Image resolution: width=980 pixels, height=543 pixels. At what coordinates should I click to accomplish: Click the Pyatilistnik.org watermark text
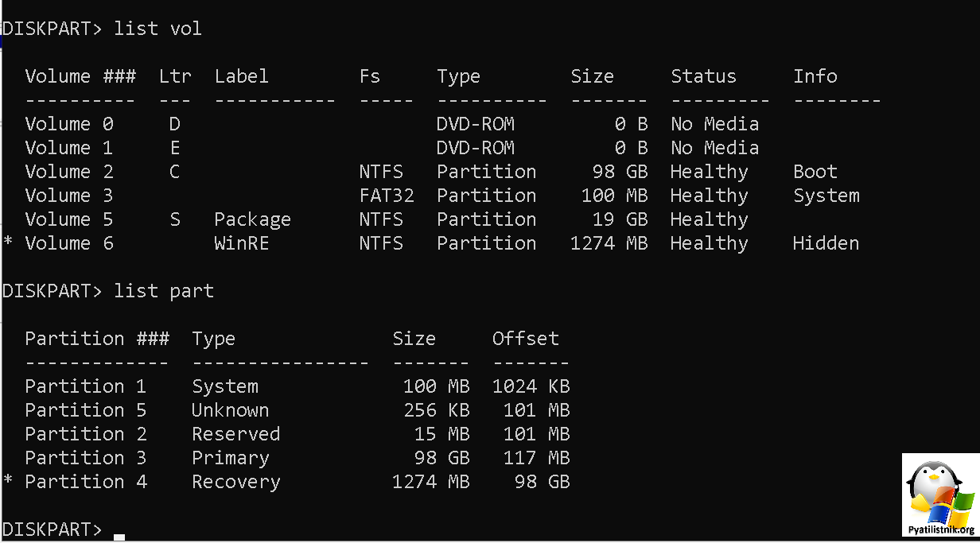click(x=941, y=529)
